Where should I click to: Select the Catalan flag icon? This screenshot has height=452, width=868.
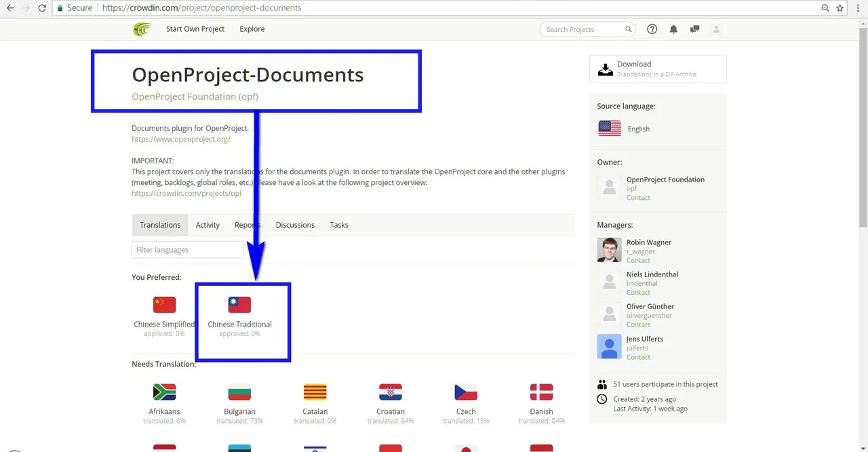[315, 392]
